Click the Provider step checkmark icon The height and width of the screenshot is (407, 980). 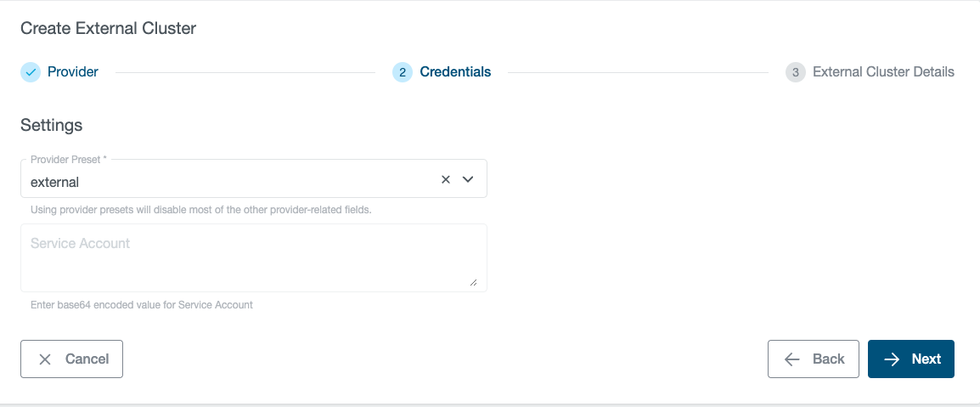click(31, 72)
